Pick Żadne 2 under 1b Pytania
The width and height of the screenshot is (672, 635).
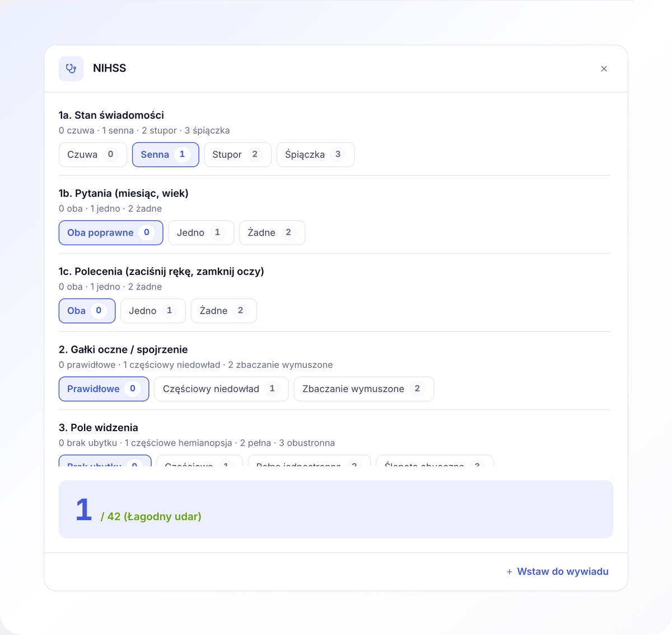[272, 232]
